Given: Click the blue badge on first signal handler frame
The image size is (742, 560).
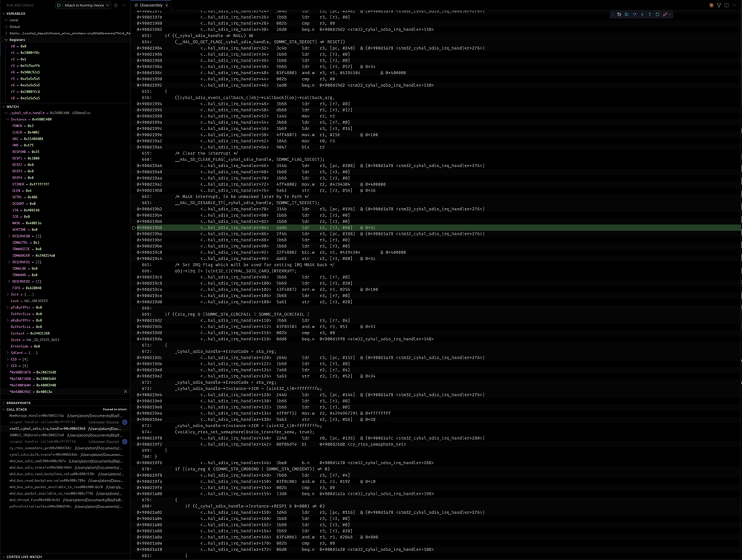Looking at the screenshot, I should tap(125, 423).
